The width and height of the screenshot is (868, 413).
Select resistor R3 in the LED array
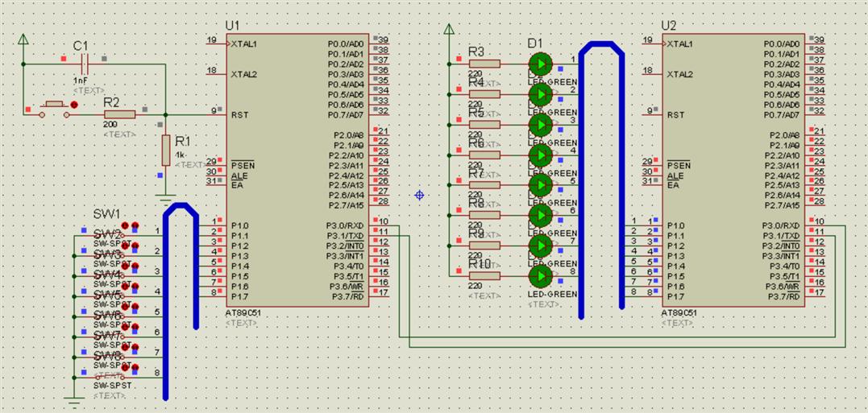pos(484,64)
